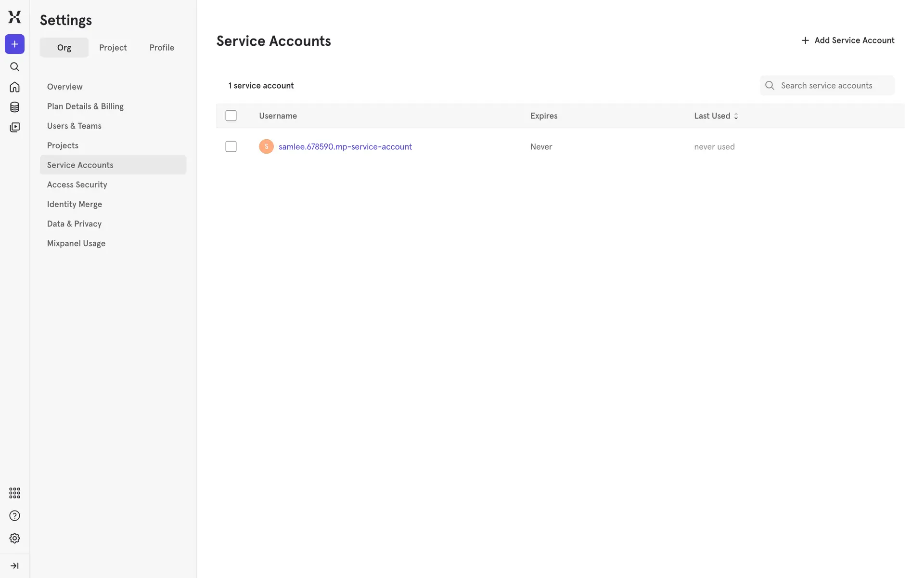
Task: Open Access Security settings menu item
Action: (x=77, y=184)
